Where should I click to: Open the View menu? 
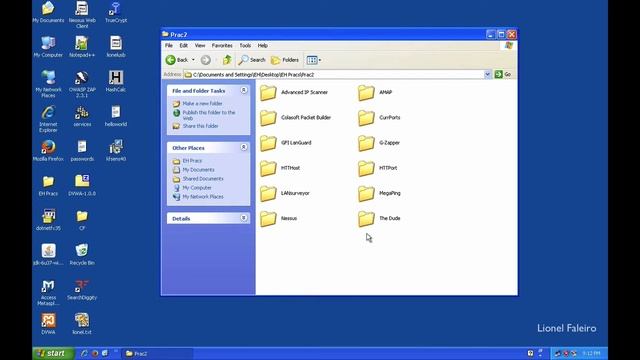click(200, 46)
